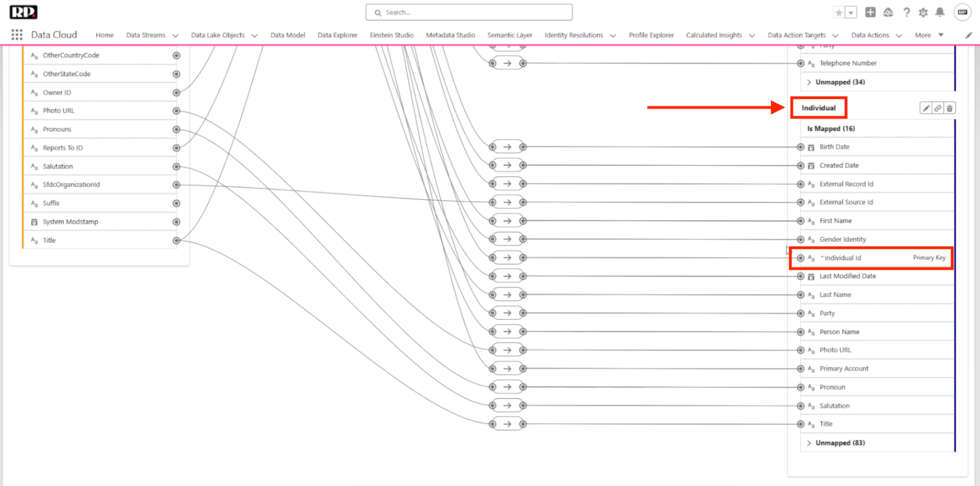Click the help question mark icon
This screenshot has height=486, width=980.
click(x=906, y=12)
